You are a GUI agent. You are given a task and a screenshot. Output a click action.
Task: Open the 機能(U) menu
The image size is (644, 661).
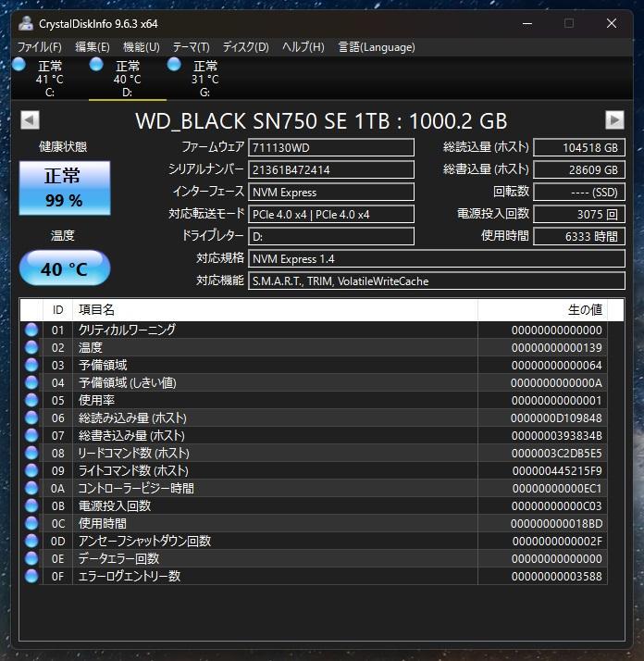click(x=142, y=47)
